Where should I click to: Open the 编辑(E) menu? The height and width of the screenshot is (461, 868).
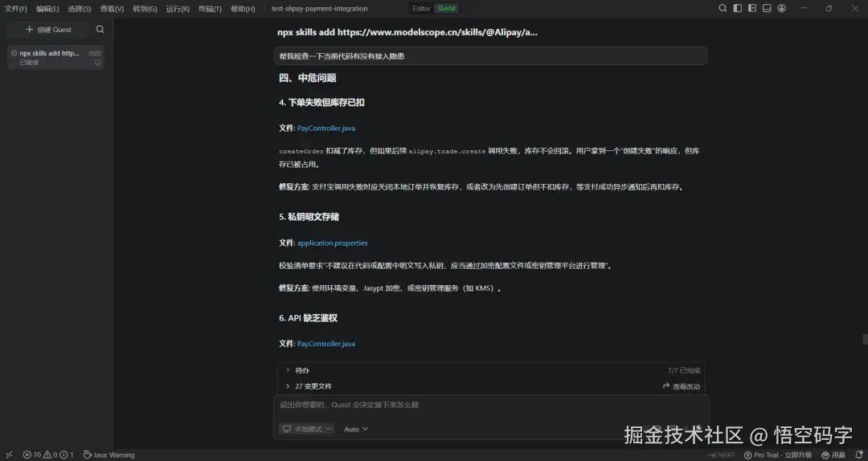[47, 9]
